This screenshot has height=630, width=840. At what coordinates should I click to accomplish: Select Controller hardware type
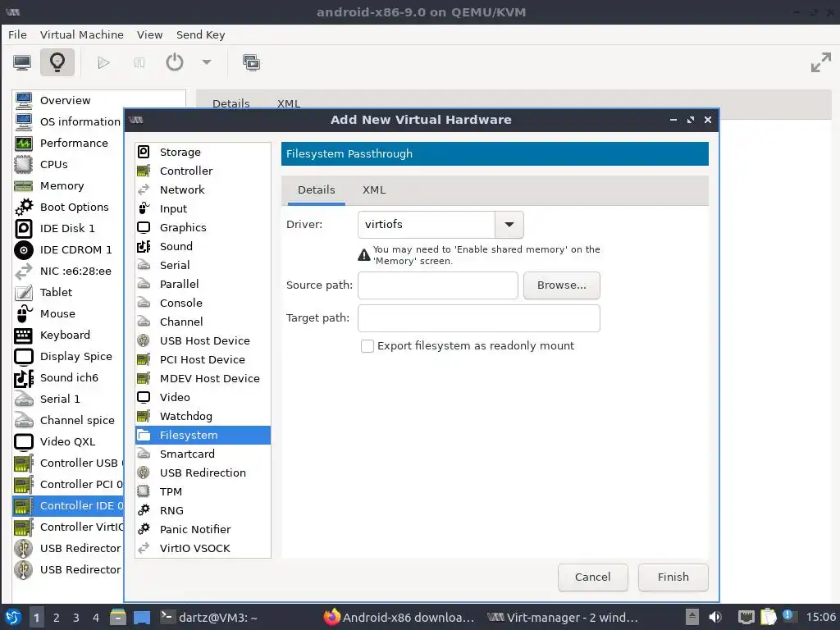pos(203,171)
